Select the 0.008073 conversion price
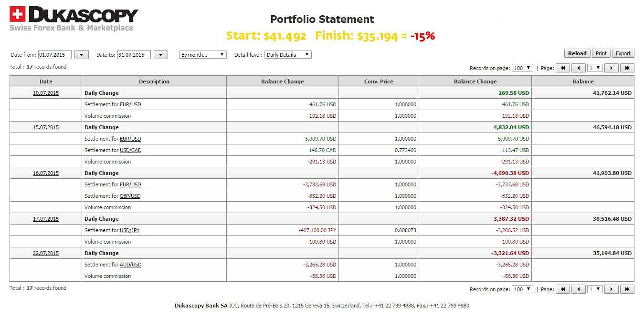 click(405, 230)
